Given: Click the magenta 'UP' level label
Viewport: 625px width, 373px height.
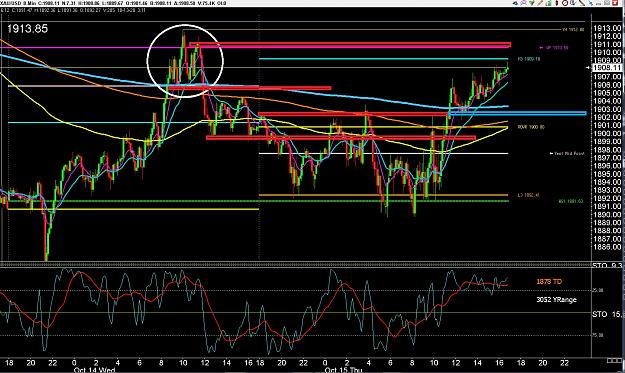Looking at the screenshot, I should point(554,47).
